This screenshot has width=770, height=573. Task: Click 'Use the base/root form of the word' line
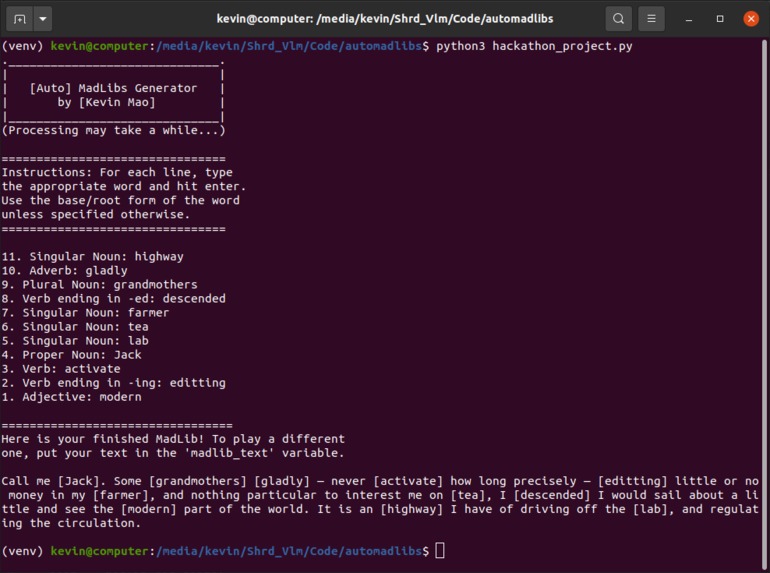(x=121, y=200)
